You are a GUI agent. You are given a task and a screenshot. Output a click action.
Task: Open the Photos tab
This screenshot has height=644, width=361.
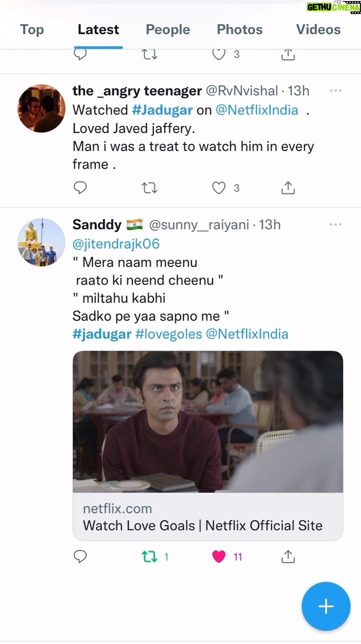click(240, 30)
